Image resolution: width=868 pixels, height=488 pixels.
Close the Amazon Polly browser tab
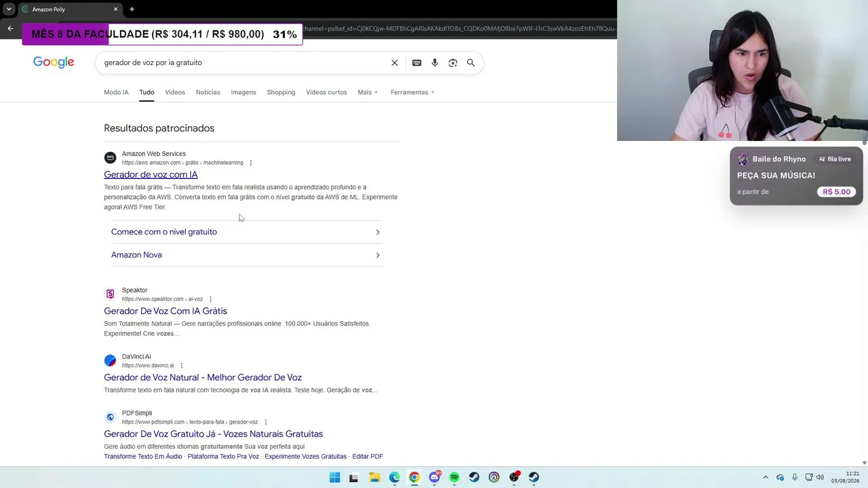[115, 9]
